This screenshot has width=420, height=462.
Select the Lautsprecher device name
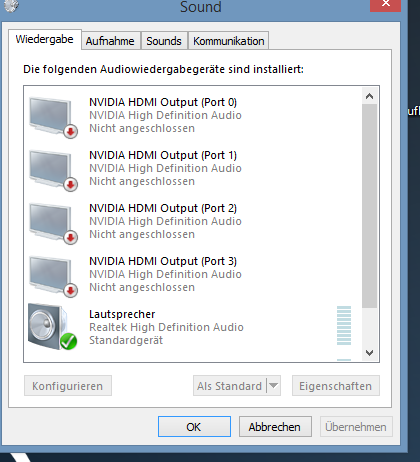(x=122, y=314)
